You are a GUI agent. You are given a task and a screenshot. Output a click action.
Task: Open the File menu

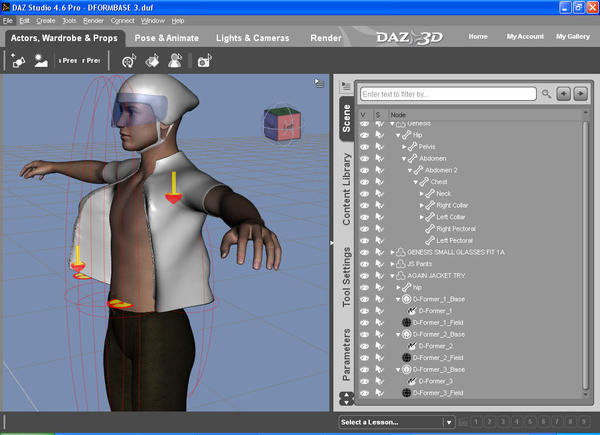click(x=8, y=21)
